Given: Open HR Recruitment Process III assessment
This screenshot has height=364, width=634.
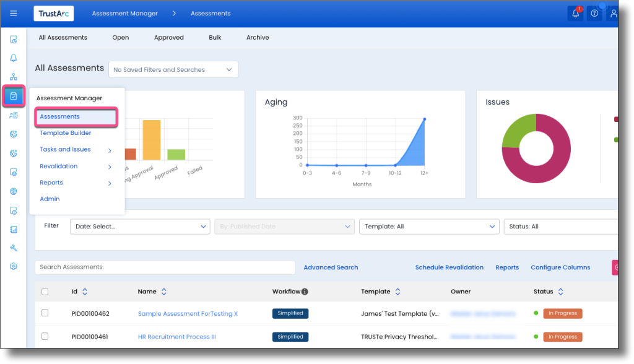Looking at the screenshot, I should pyautogui.click(x=176, y=337).
